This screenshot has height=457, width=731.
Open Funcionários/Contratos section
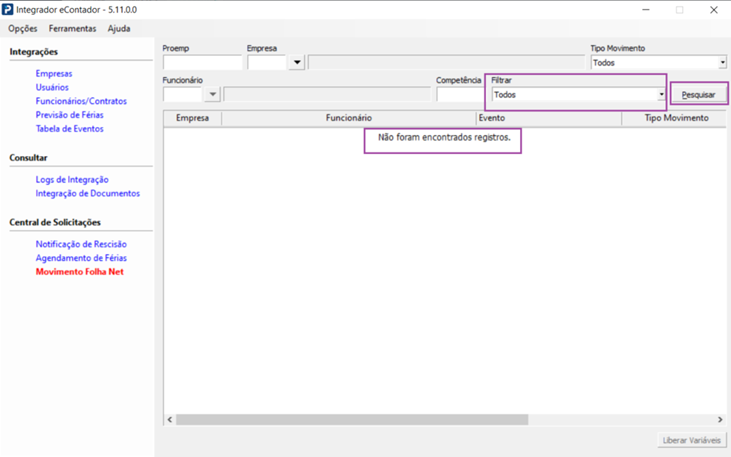click(81, 101)
